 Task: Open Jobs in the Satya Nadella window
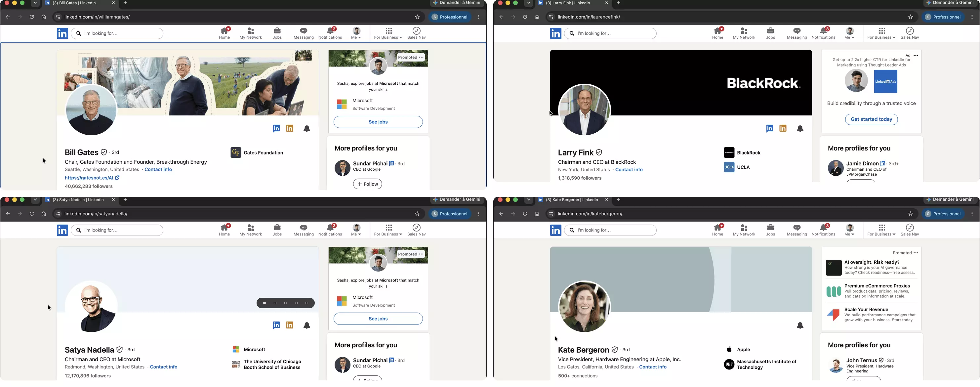277,230
